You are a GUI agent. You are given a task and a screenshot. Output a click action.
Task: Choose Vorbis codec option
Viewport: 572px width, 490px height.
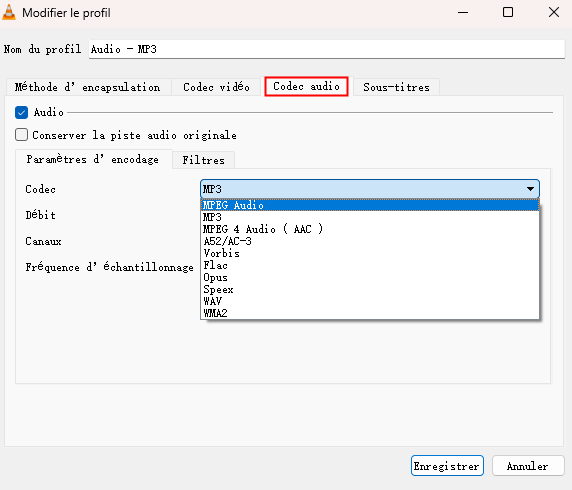click(370, 253)
